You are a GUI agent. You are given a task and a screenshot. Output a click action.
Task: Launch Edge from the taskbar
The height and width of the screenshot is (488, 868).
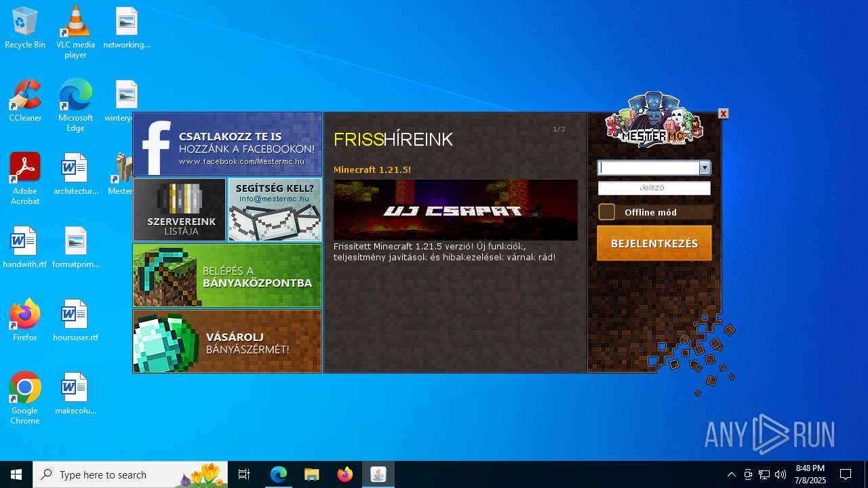click(x=279, y=474)
